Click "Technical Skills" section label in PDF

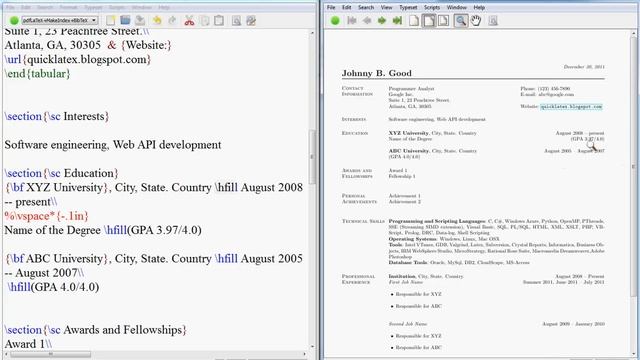point(363,221)
